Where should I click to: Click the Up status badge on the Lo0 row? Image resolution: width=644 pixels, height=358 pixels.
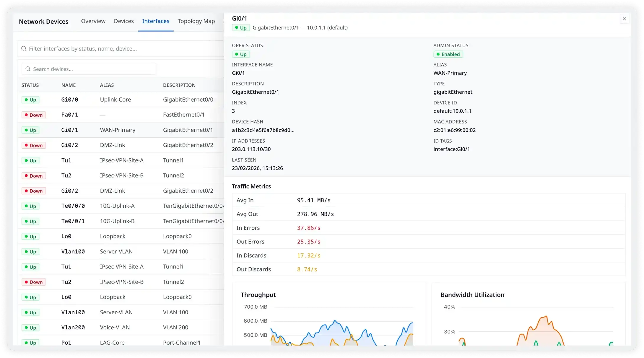[x=30, y=236]
